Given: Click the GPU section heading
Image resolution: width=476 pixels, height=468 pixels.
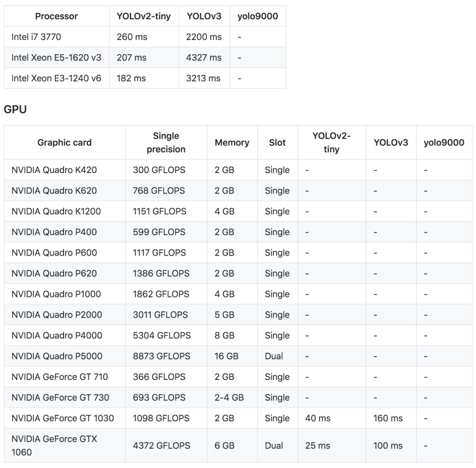Looking at the screenshot, I should coord(15,109).
